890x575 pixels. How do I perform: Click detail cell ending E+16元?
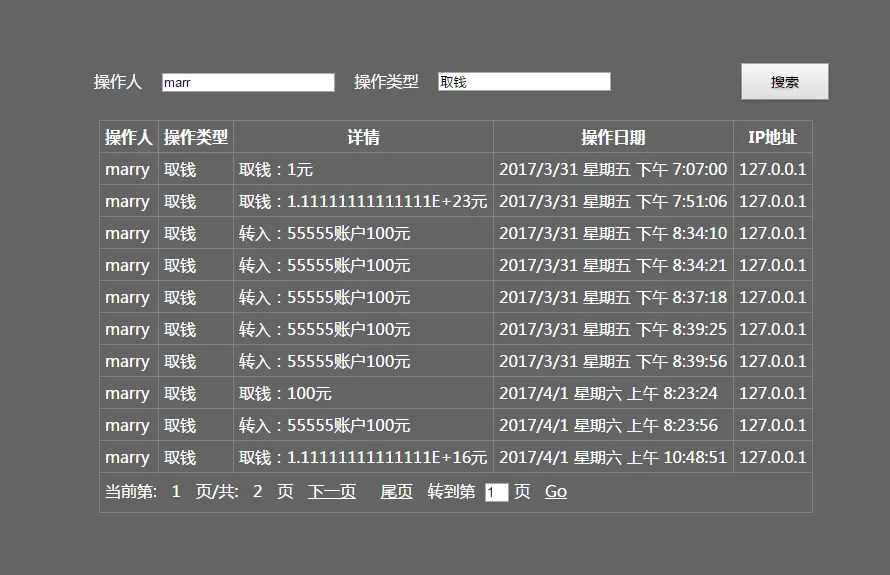(x=363, y=458)
